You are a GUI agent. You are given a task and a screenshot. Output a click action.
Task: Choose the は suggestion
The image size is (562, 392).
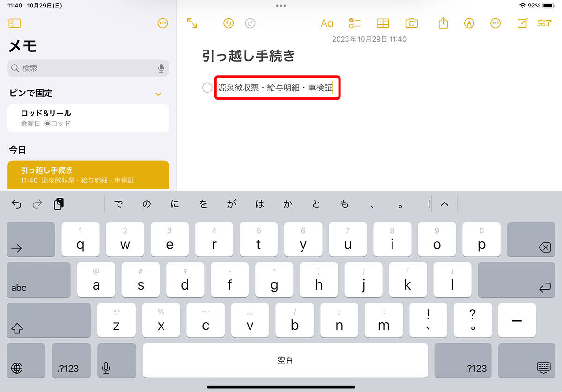(259, 204)
